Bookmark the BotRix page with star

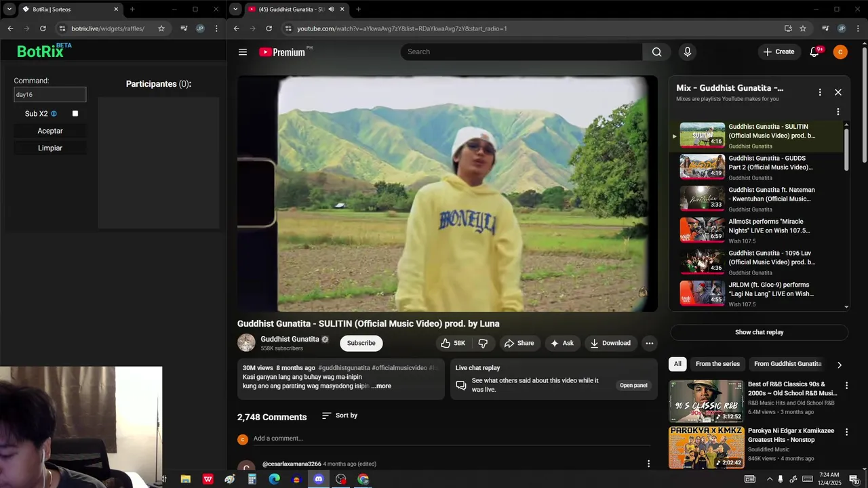pos(161,28)
